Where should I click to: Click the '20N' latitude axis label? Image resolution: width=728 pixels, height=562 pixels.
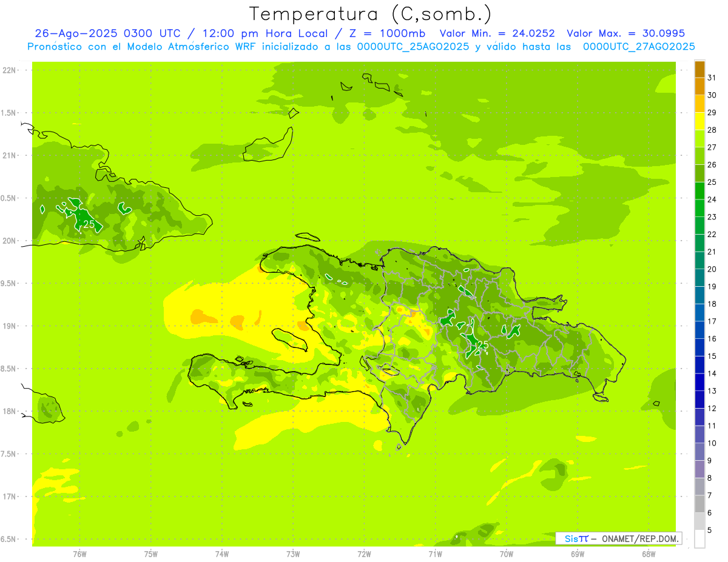tap(10, 241)
